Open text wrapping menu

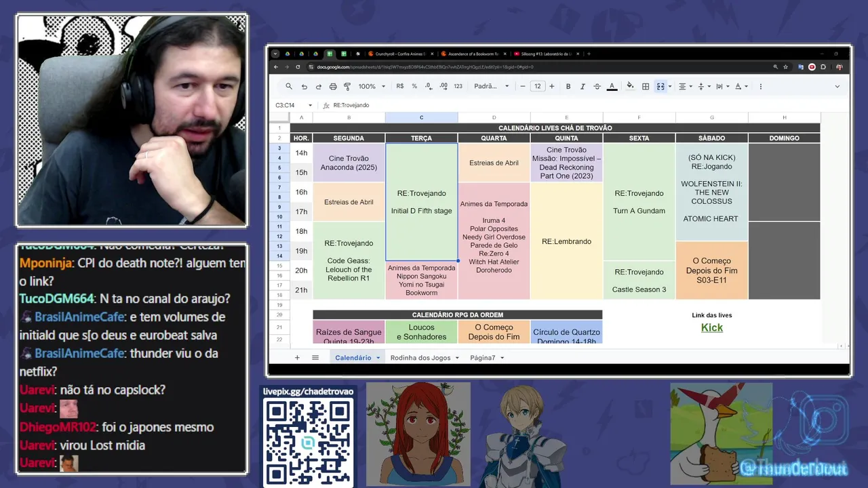[722, 86]
